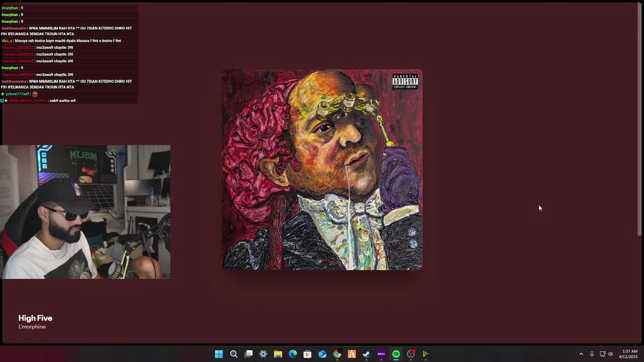Click the High Five song title
644x362 pixels.
click(35, 318)
